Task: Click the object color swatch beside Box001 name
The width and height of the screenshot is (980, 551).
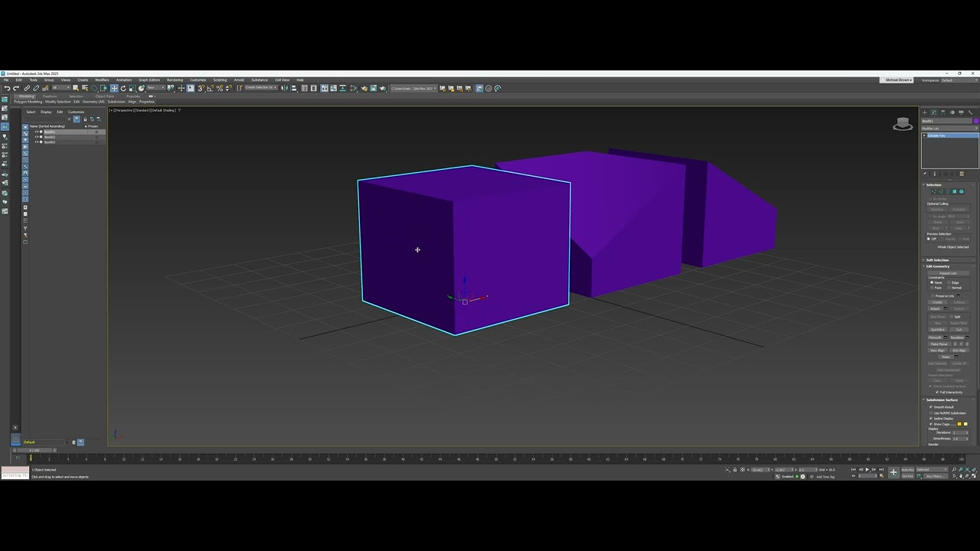Action: 976,121
